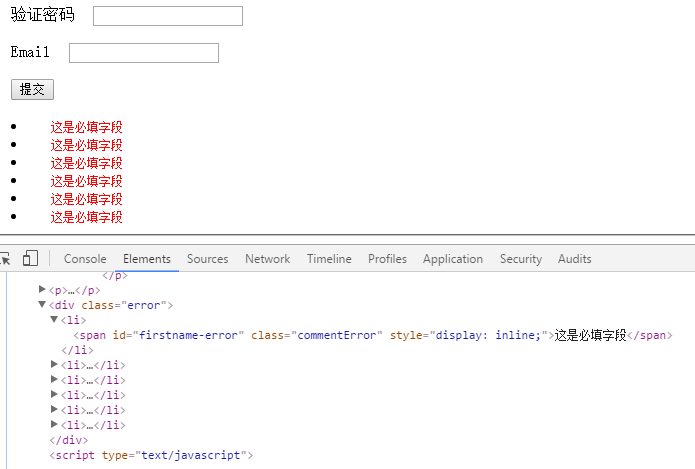Select 这是必填字段 text inside the span
Screen dimensions: 695x469
tap(590, 335)
